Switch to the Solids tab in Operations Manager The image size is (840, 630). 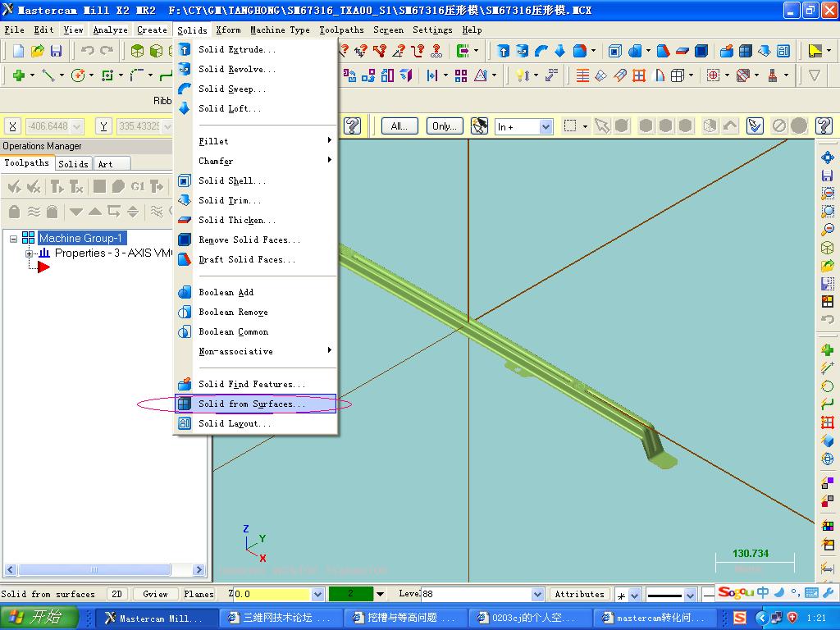pos(73,164)
